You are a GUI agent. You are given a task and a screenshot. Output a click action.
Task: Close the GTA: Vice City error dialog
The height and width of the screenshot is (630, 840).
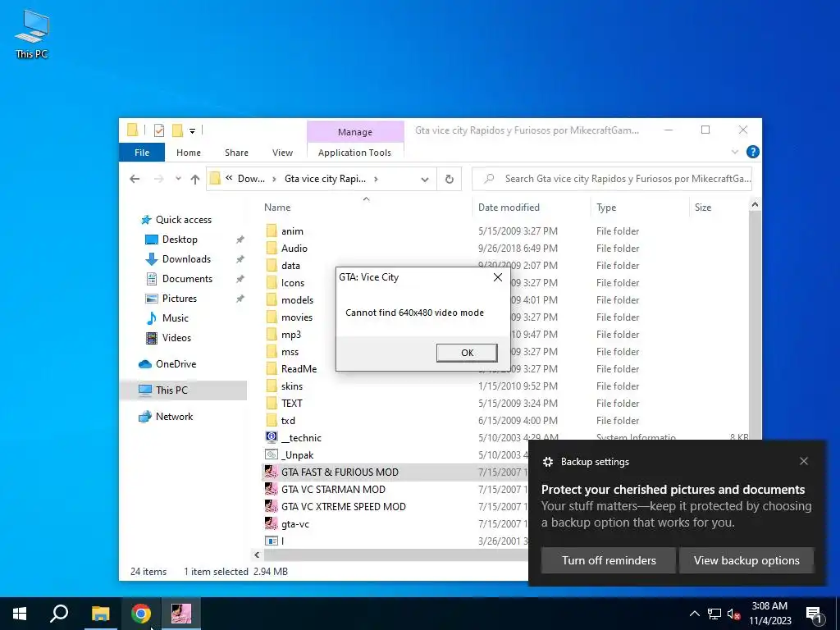coord(498,277)
